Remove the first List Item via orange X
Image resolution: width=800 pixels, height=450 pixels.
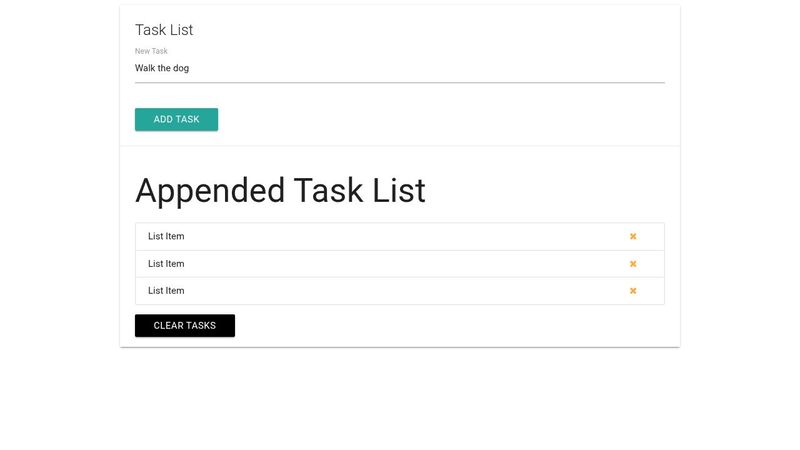tap(633, 236)
